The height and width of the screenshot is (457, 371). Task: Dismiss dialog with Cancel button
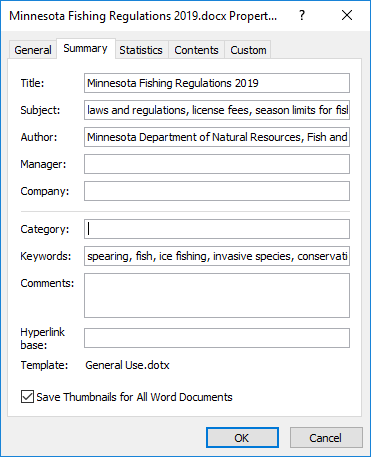coord(326,438)
